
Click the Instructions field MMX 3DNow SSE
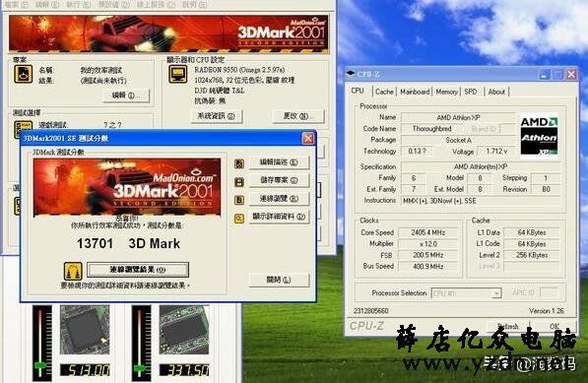click(481, 201)
